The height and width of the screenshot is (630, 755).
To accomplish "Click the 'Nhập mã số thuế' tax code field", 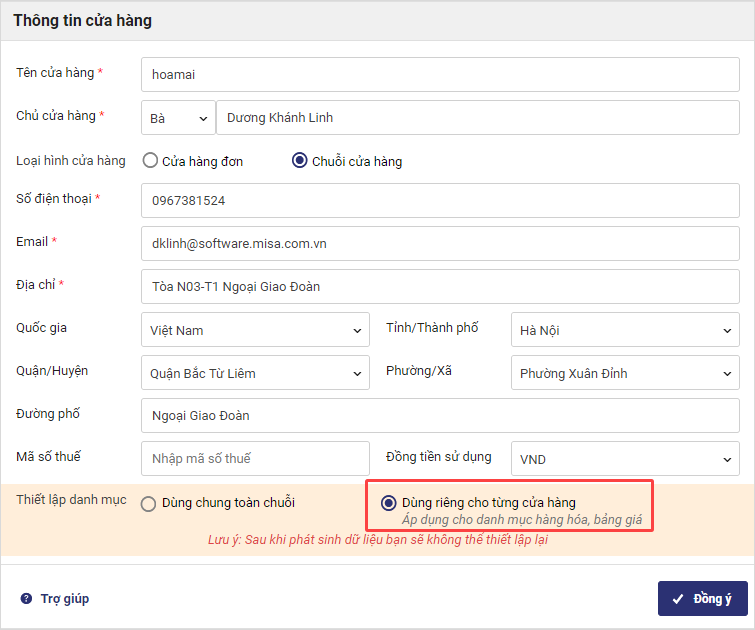I will click(255, 459).
